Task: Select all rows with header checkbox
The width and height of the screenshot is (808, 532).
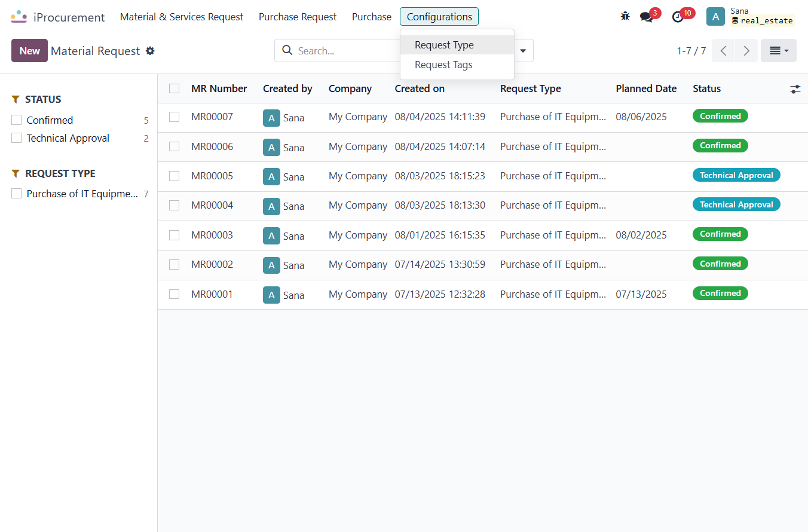Action: 174,88
